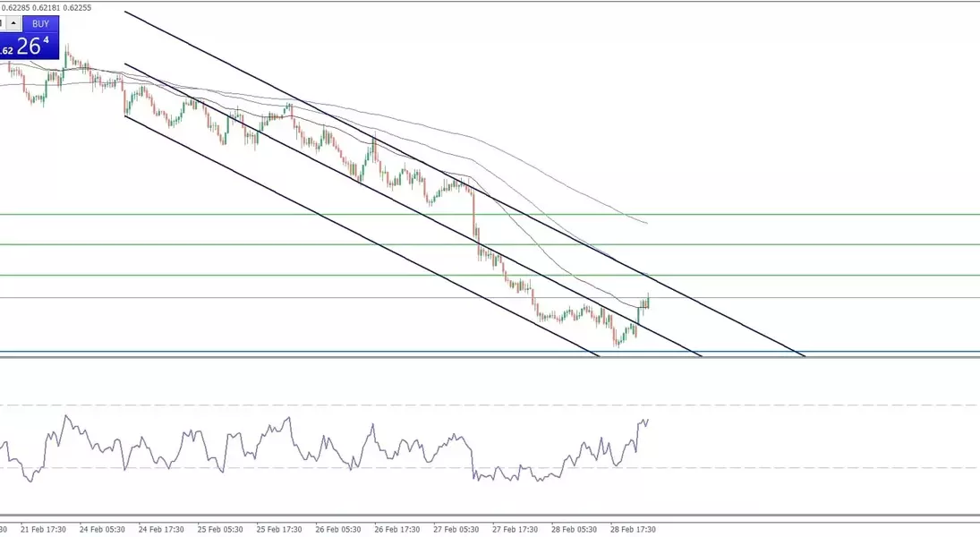Select the blue horizontal support line
The width and height of the screenshot is (980, 537).
click(x=850, y=352)
